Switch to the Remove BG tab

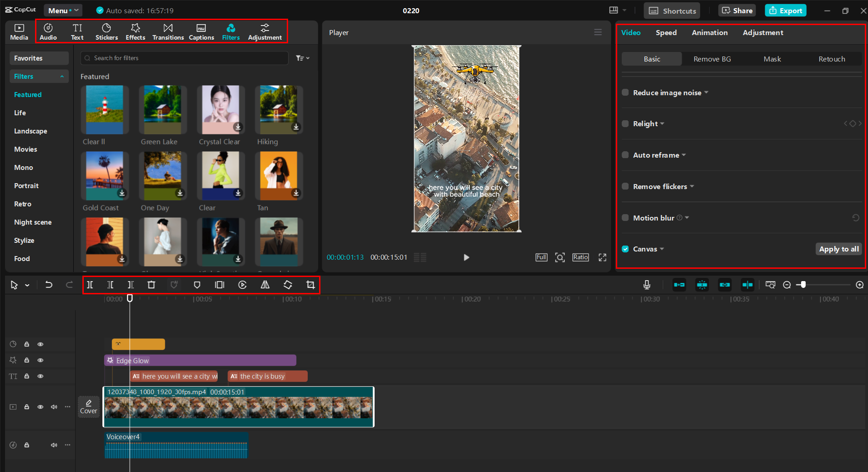pyautogui.click(x=712, y=59)
